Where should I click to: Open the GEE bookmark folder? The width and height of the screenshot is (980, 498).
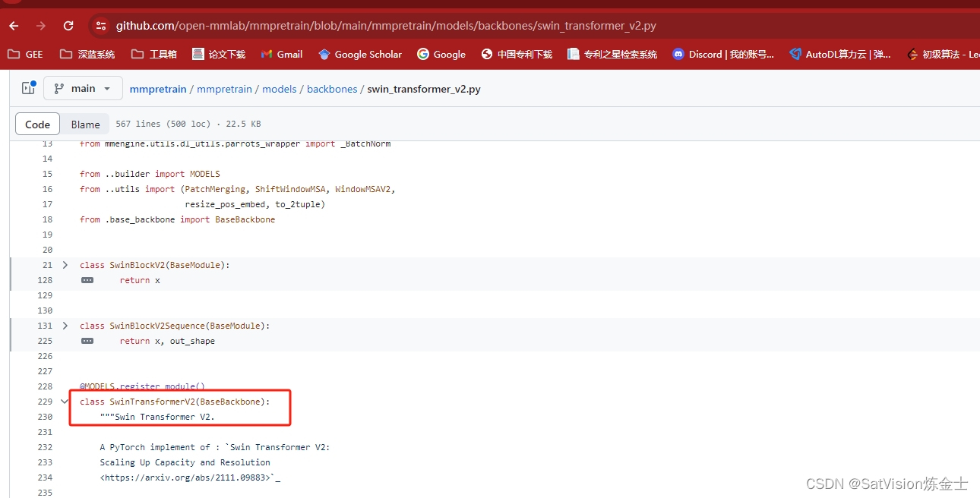pos(25,54)
